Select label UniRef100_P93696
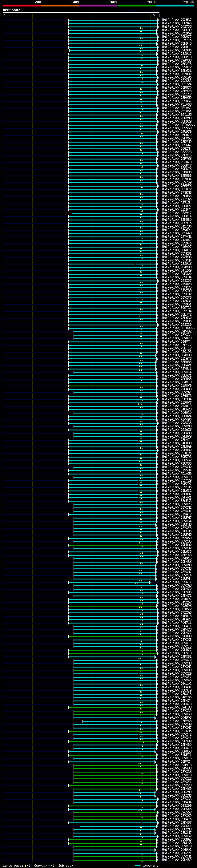This screenshot has width=197, height=868. [177, 606]
